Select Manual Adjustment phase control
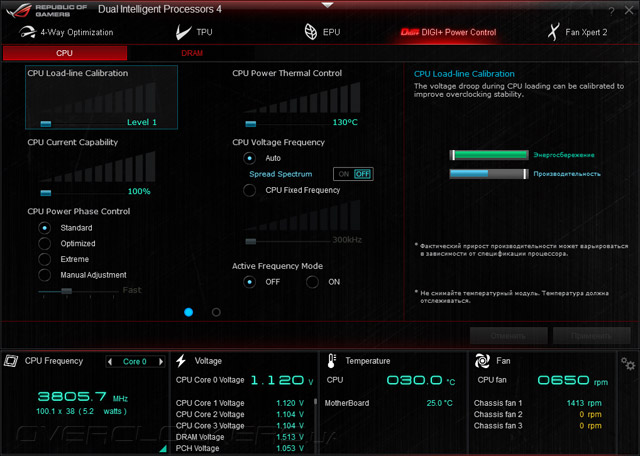This screenshot has width=640, height=456. tap(44, 275)
